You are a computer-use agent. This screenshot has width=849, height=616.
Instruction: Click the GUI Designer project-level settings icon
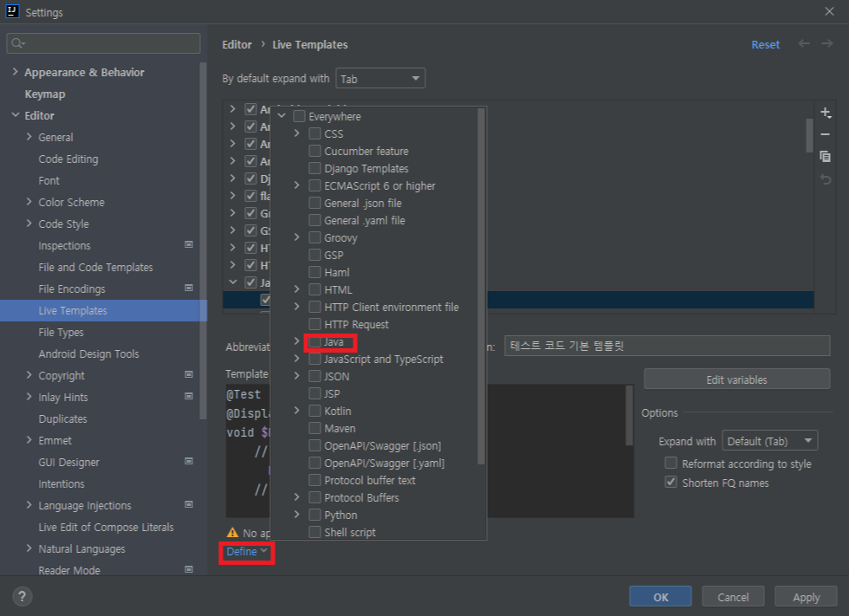[189, 461]
